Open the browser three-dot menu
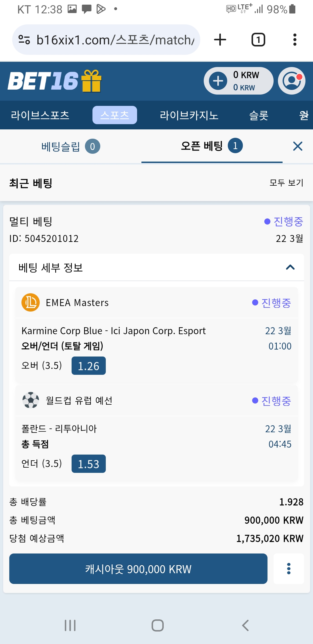The height and width of the screenshot is (644, 313). 295,40
